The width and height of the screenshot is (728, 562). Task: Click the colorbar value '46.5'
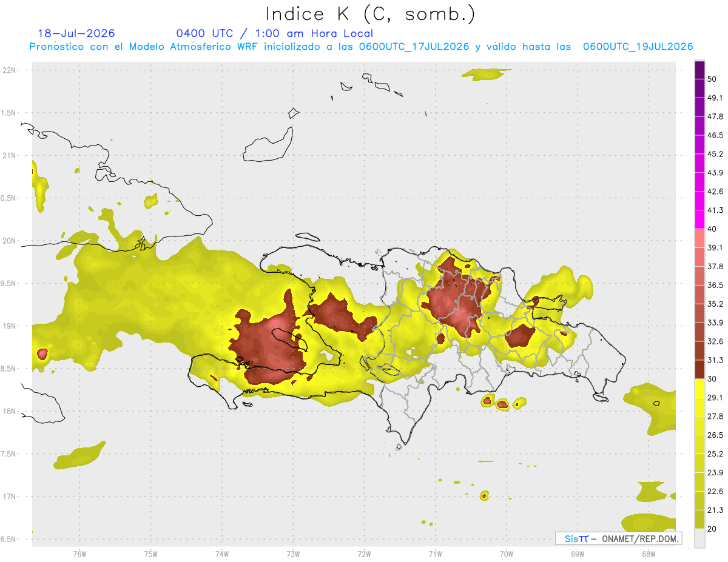click(716, 135)
